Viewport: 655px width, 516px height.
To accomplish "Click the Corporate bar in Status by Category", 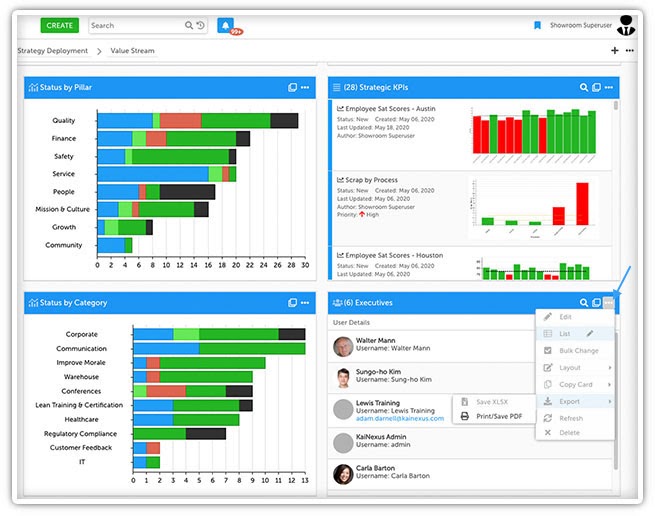I will click(x=219, y=334).
